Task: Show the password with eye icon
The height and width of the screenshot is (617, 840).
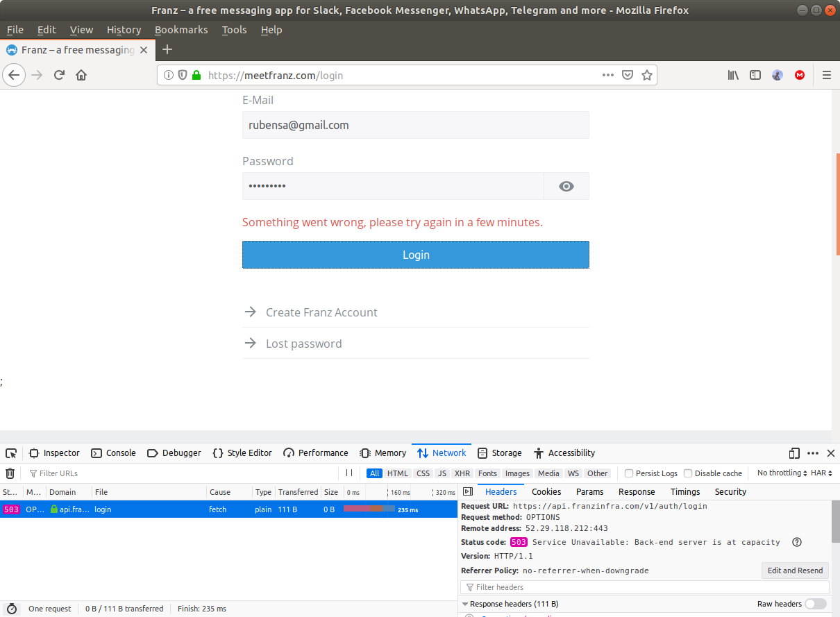Action: [566, 186]
